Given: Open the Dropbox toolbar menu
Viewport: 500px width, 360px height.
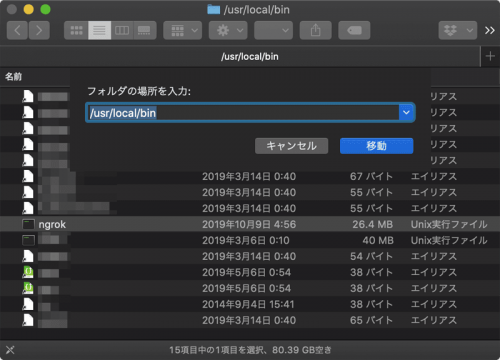Looking at the screenshot, I should pos(458,31).
